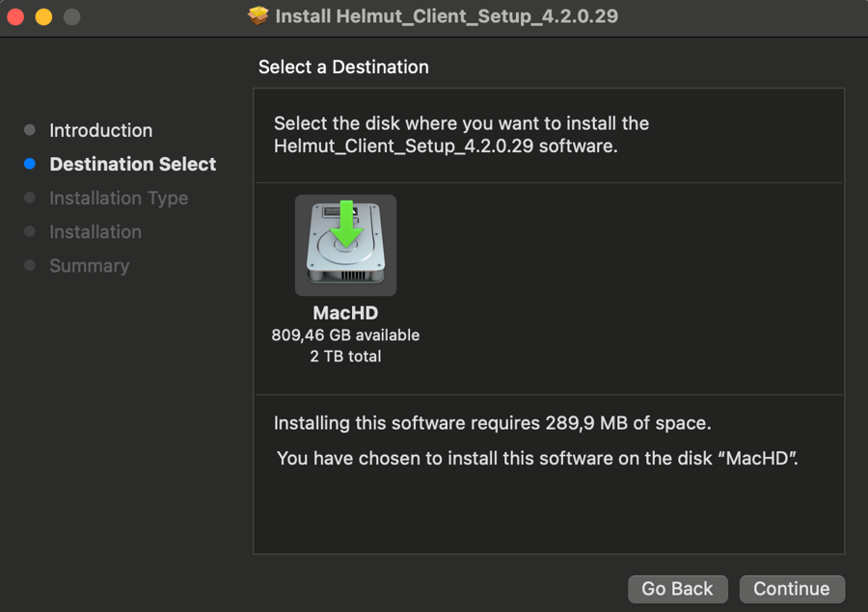
Task: Click the installer window title text
Action: tap(447, 16)
